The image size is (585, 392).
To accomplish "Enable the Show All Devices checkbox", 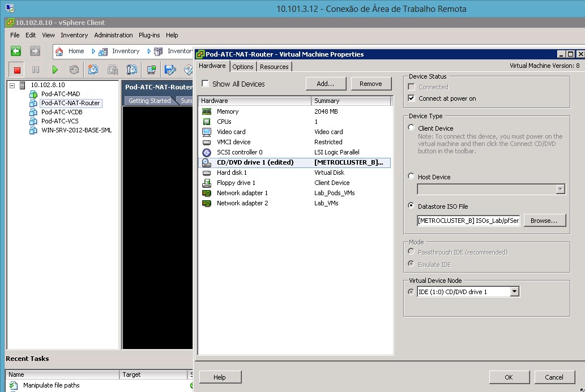I will [x=205, y=84].
